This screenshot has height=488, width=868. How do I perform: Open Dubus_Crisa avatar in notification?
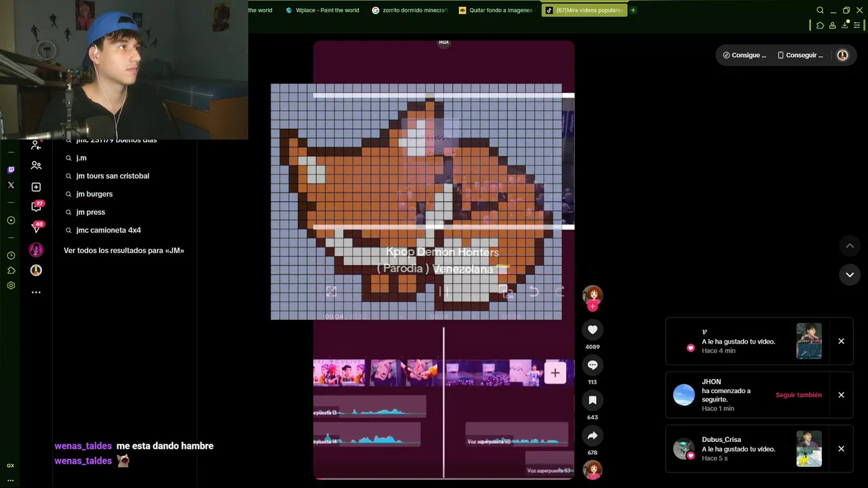pyautogui.click(x=684, y=449)
